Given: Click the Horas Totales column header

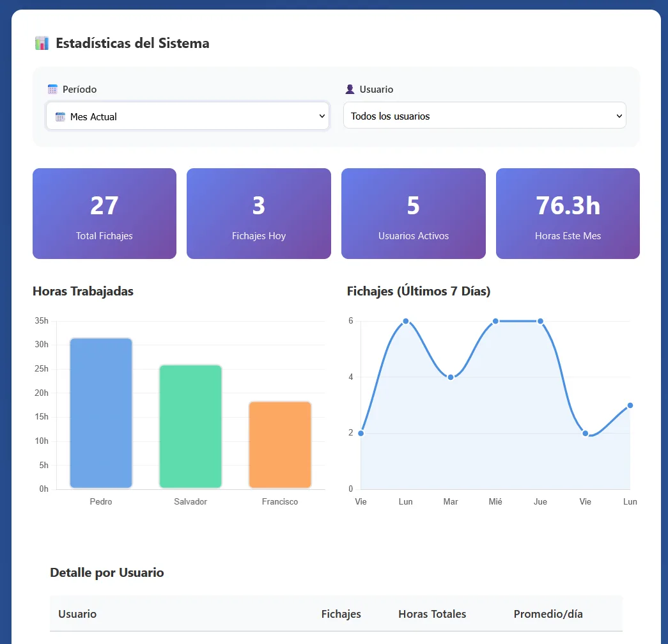Looking at the screenshot, I should (432, 614).
